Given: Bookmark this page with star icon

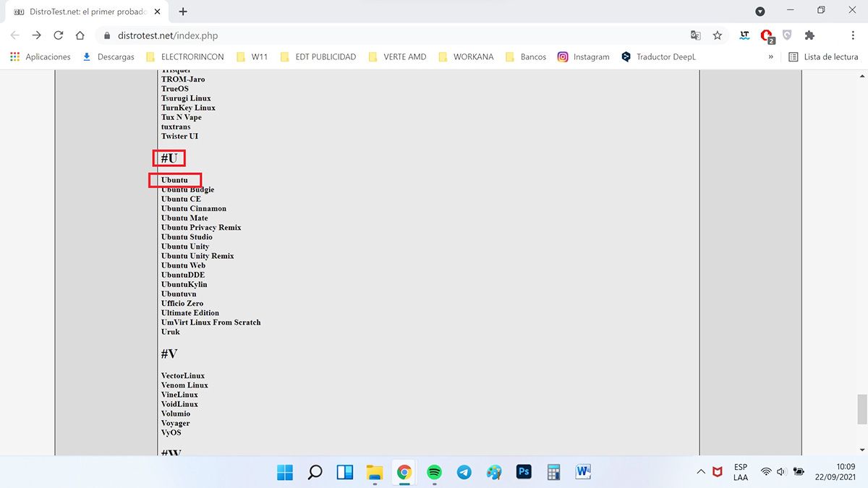Looking at the screenshot, I should (717, 35).
